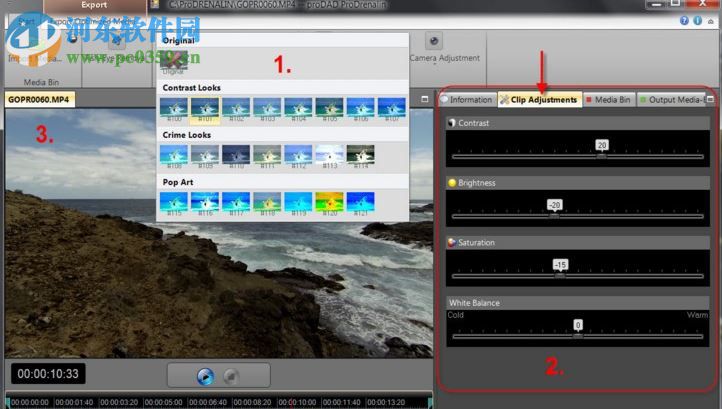Switch to the Information tab
722x409 pixels.
470,100
